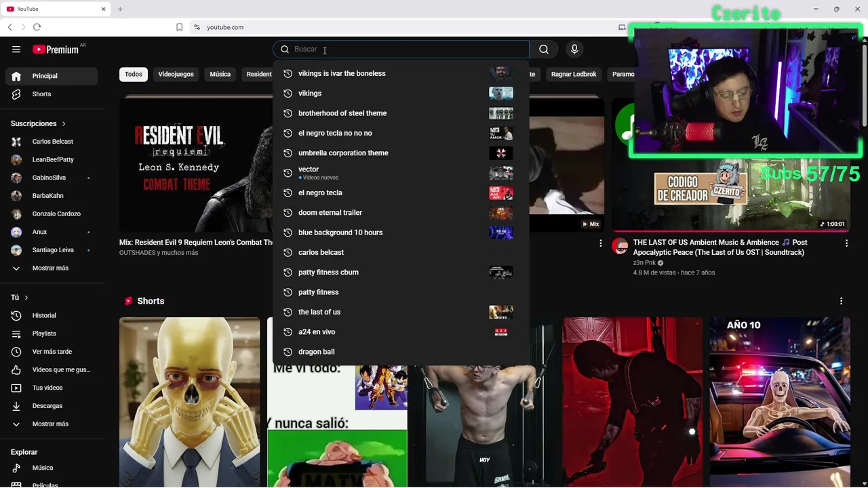868x488 pixels.
Task: Open Tus videos in sidebar
Action: point(52,388)
